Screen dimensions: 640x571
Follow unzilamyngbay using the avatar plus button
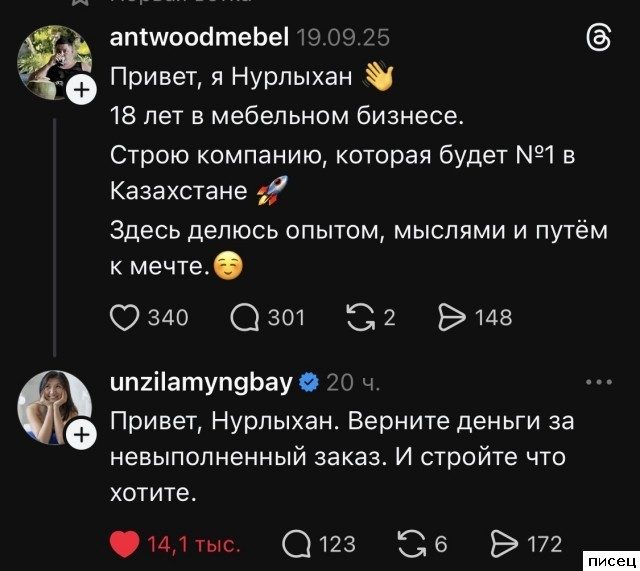(x=80, y=435)
